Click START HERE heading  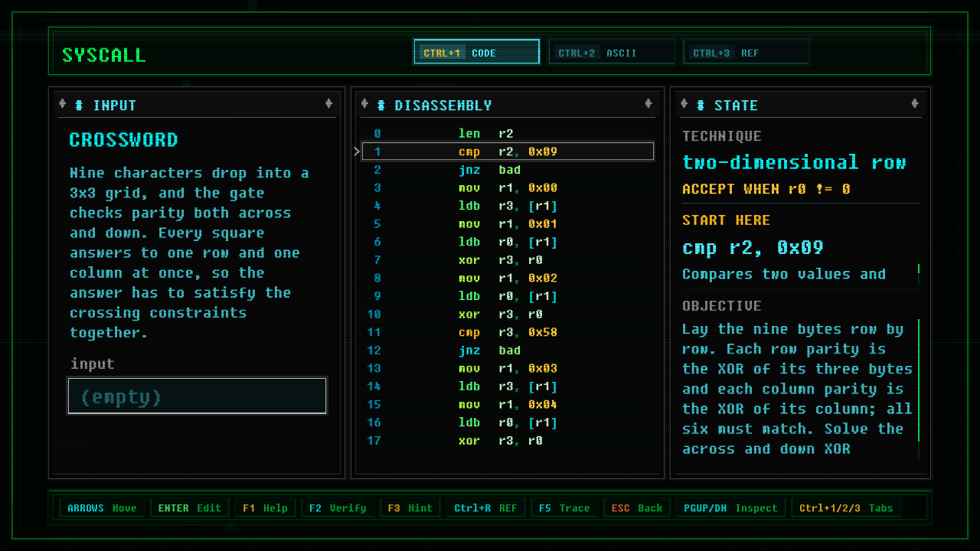click(726, 220)
